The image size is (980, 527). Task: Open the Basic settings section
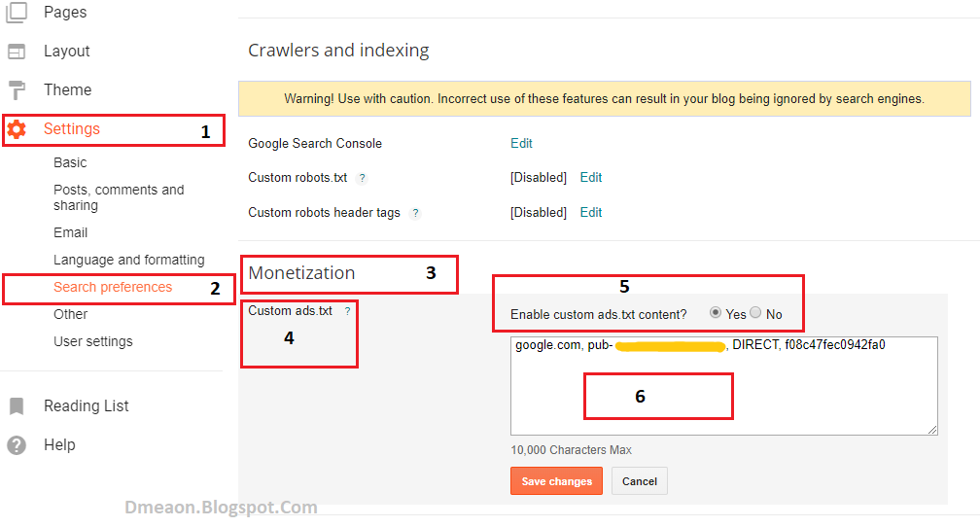tap(70, 162)
